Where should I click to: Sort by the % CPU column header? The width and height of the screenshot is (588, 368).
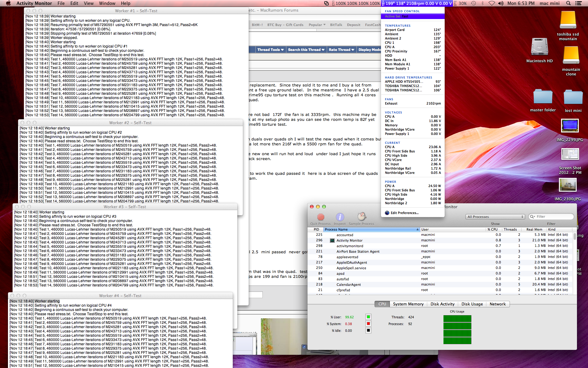pyautogui.click(x=492, y=229)
